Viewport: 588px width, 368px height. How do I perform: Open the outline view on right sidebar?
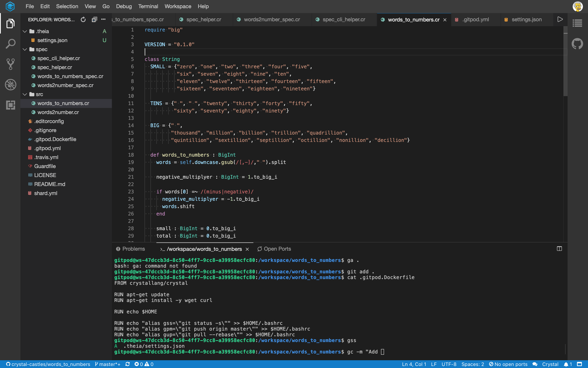click(x=577, y=23)
